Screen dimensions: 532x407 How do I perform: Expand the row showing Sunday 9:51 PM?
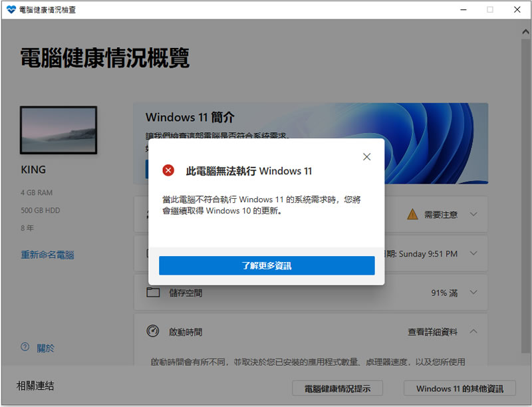pos(473,253)
